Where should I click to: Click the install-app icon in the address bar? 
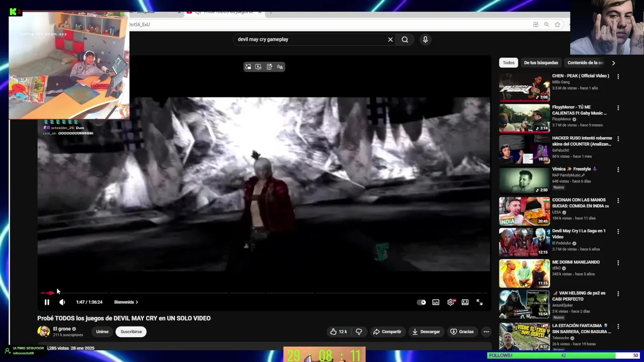point(536,25)
